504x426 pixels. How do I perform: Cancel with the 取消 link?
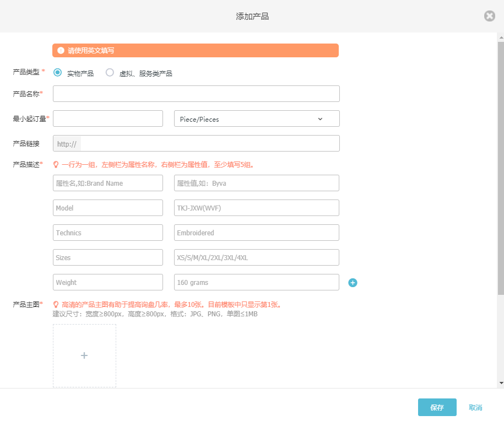point(475,407)
